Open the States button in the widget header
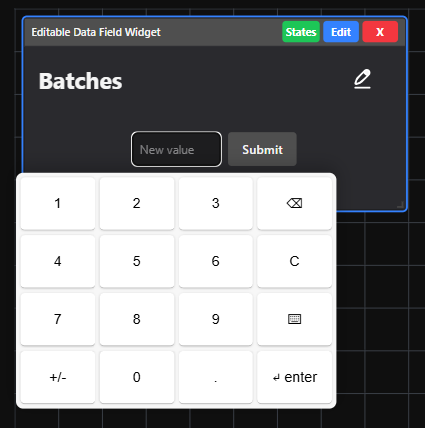Screen dimensions: 425x428 (301, 32)
